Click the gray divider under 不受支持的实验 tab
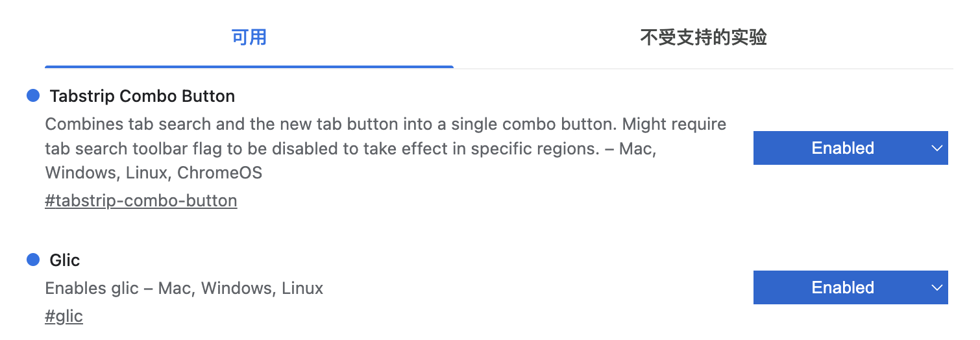Viewport: 980px width, 340px height. pyautogui.click(x=704, y=68)
